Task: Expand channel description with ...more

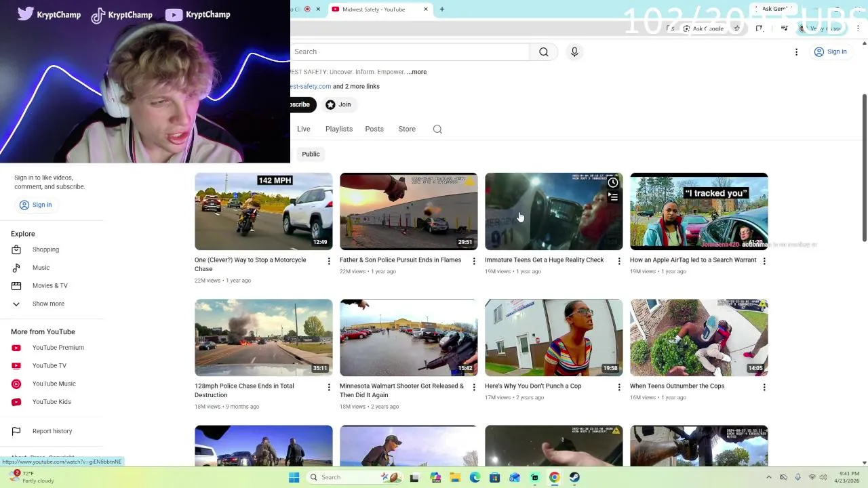Action: [x=417, y=72]
